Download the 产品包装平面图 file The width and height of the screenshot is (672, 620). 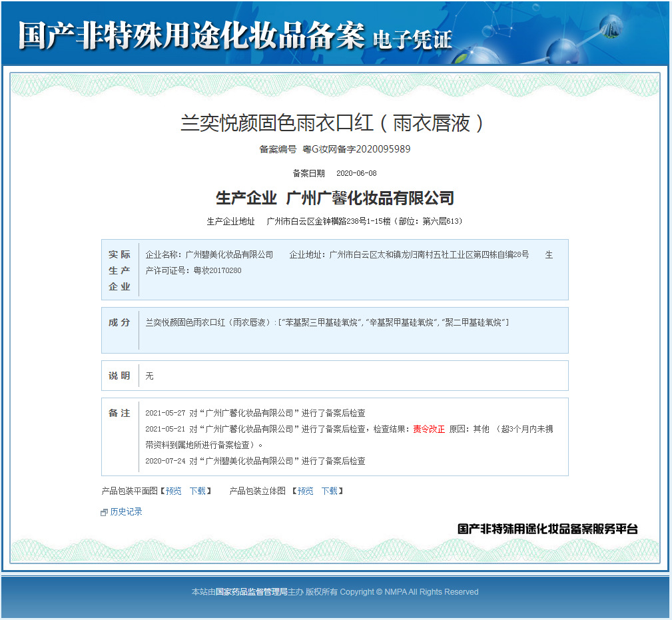coord(197,491)
